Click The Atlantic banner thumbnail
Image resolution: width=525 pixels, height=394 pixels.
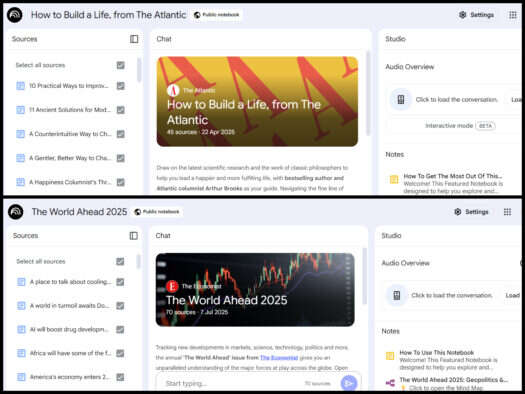click(257, 101)
